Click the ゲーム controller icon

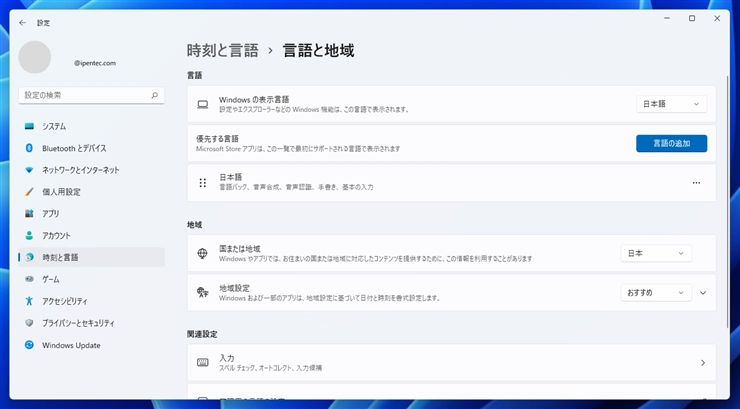click(29, 279)
